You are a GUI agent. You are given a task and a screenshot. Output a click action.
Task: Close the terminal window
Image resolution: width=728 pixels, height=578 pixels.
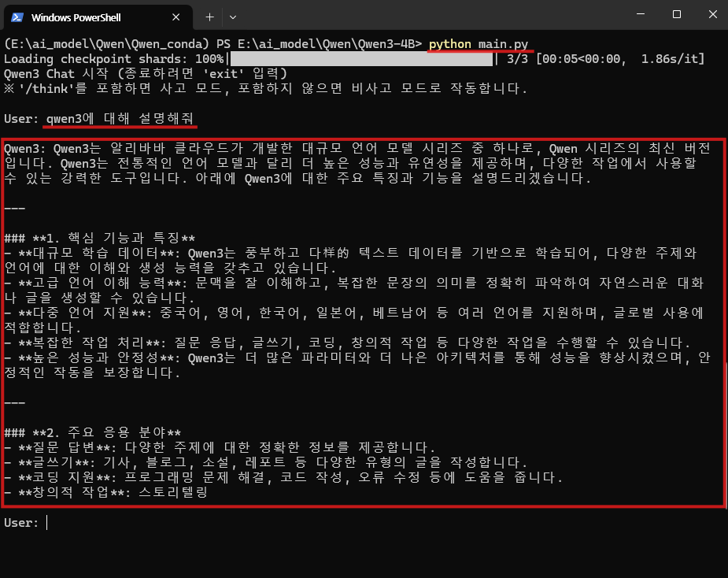point(713,14)
